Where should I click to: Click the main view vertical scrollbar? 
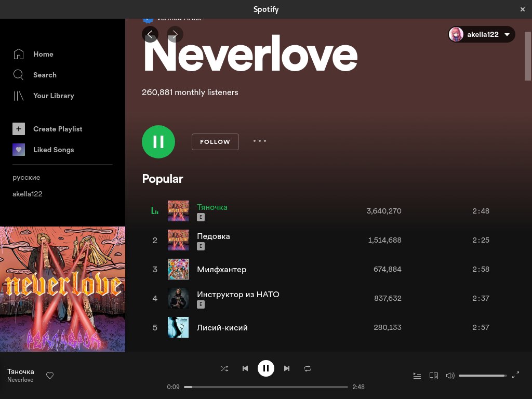tap(528, 56)
